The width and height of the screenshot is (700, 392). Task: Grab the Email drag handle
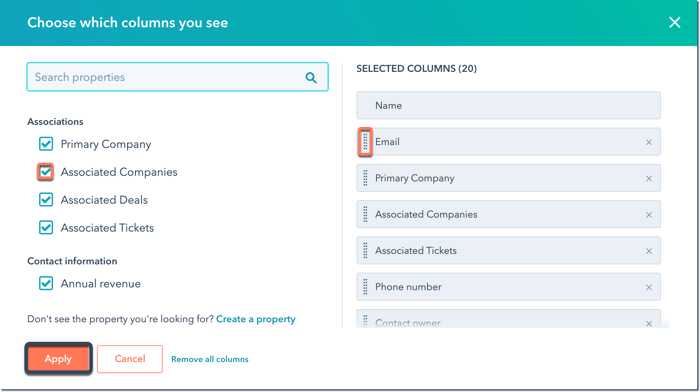pyautogui.click(x=365, y=142)
